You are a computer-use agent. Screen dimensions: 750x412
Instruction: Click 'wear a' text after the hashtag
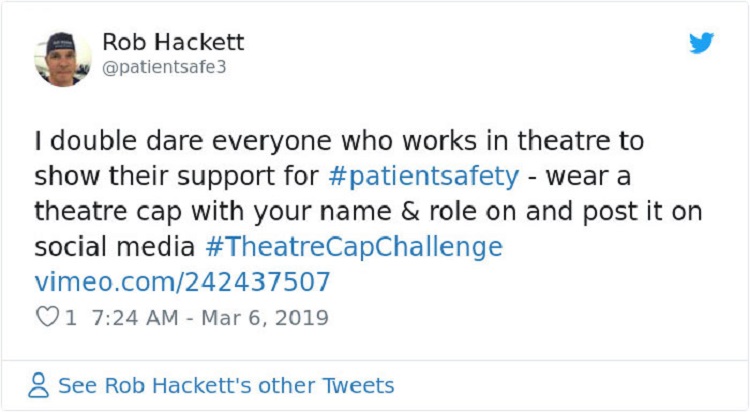pyautogui.click(x=598, y=177)
